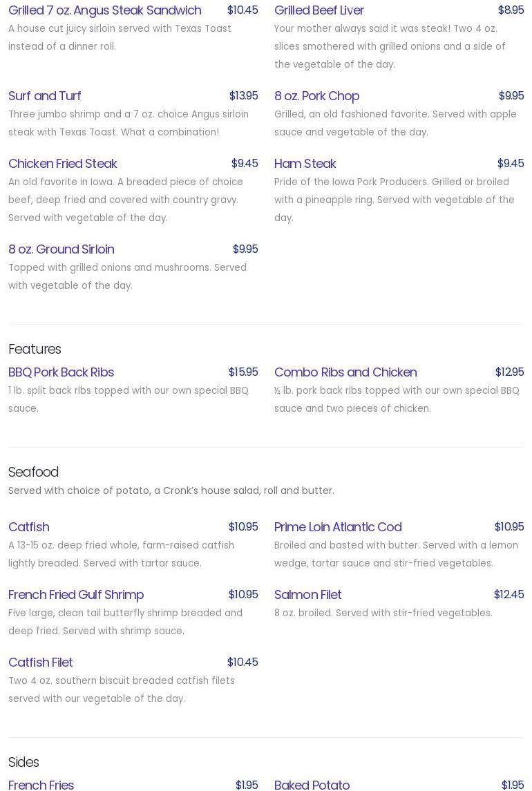The image size is (532, 791).
Task: Click the Grilled Beef Liver title
Action: pos(319,10)
